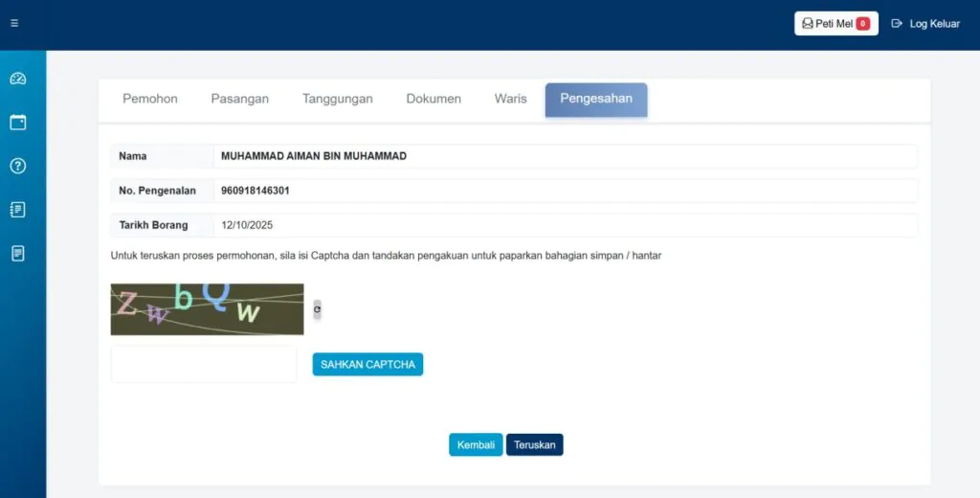980x498 pixels.
Task: Click the captcha text input field
Action: [204, 364]
